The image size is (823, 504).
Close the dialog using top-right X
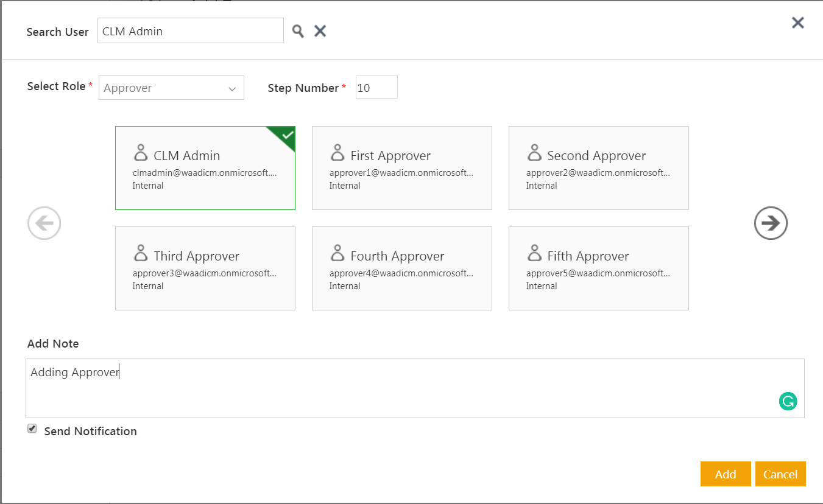tap(797, 23)
